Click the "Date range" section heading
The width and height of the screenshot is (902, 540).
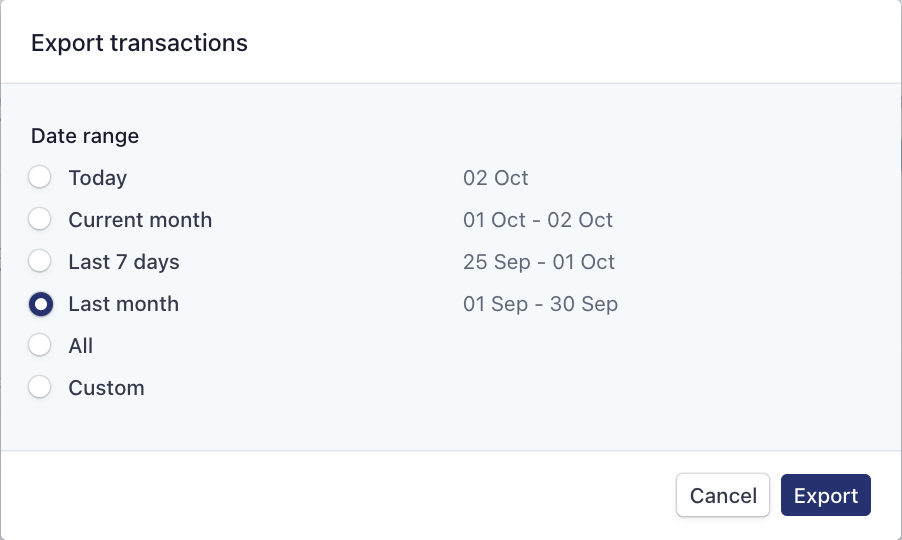[x=85, y=136]
